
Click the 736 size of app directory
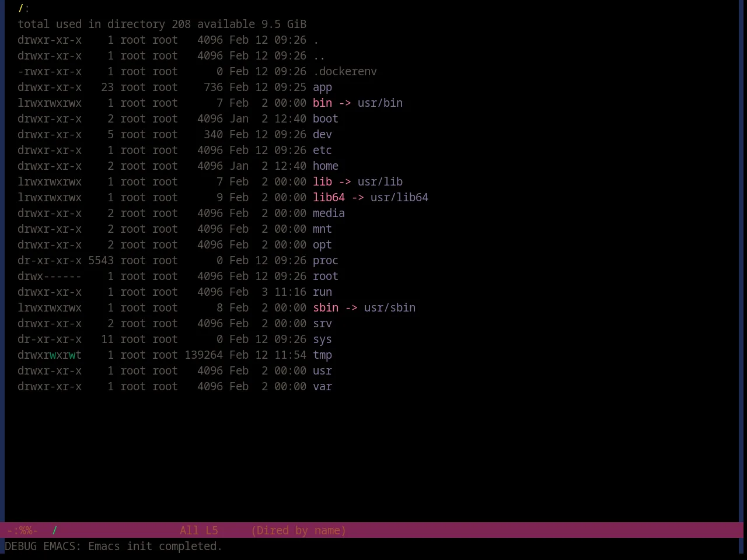coord(213,87)
